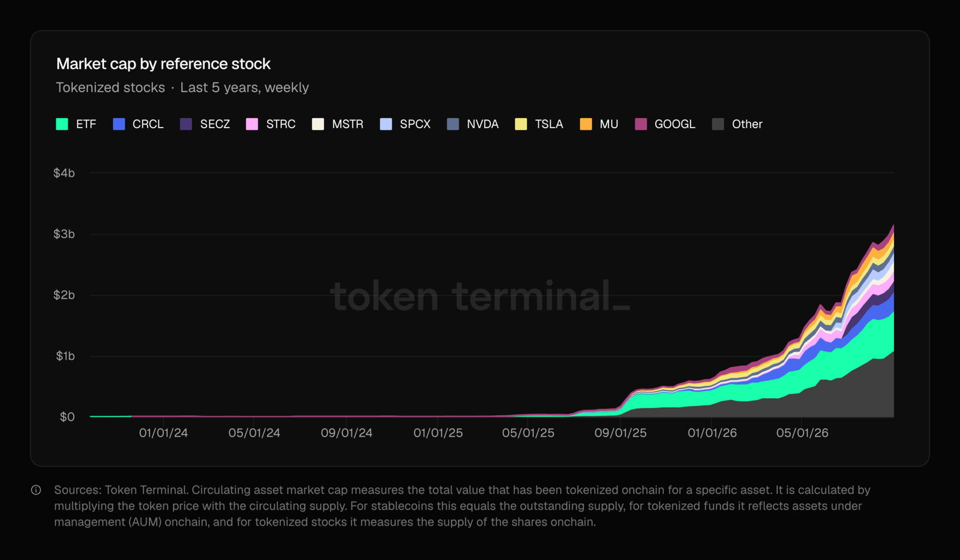
Task: Click the SPCX light blue swatch
Action: pos(386,124)
